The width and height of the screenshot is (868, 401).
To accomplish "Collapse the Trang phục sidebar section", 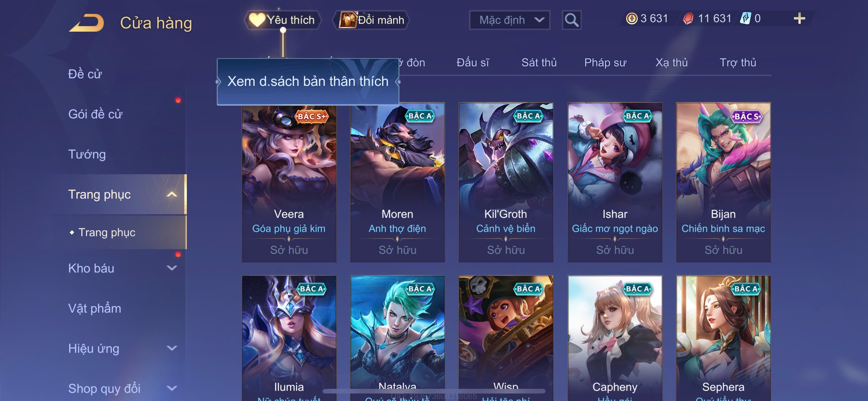I will click(x=172, y=194).
